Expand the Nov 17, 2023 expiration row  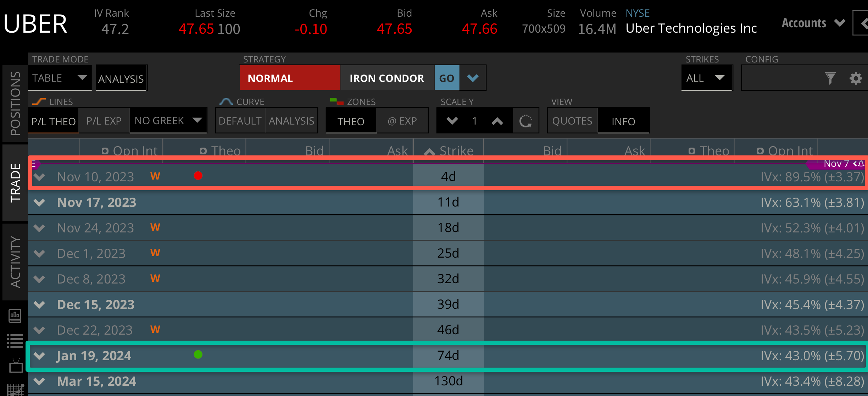click(x=39, y=203)
